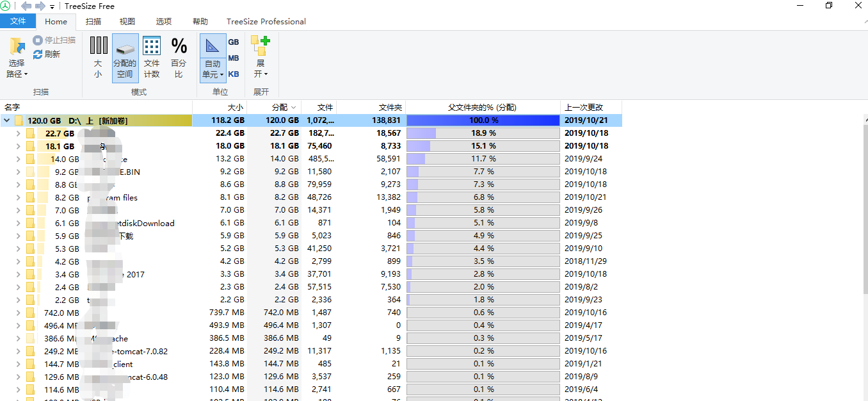The image size is (868, 401).
Task: Click folder icon of 5.9 GB row
Action: (x=30, y=236)
